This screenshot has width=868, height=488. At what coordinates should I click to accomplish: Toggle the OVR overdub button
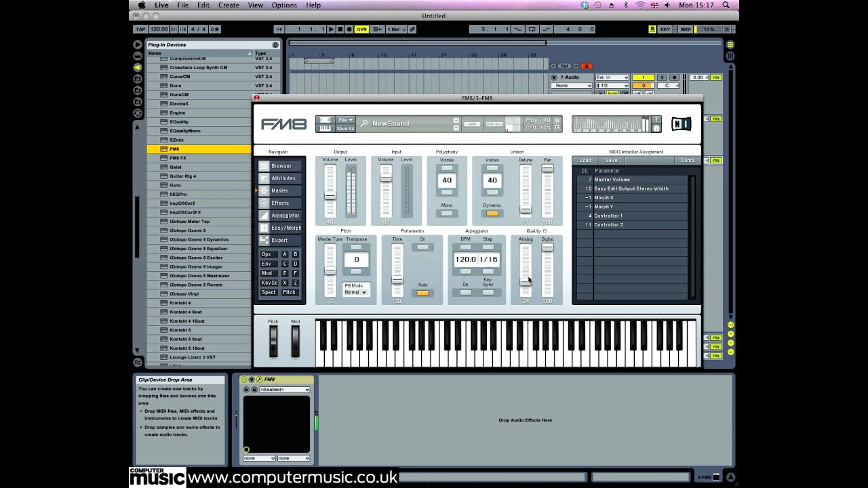pyautogui.click(x=361, y=29)
